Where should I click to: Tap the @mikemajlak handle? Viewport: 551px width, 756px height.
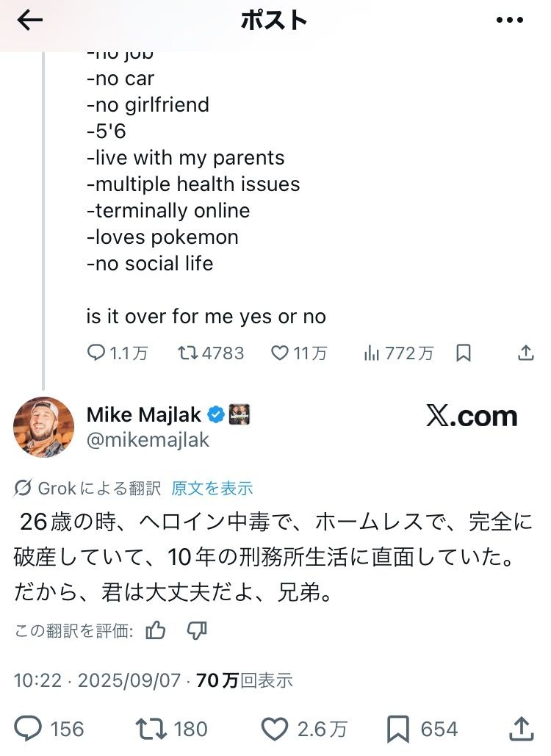(x=148, y=440)
